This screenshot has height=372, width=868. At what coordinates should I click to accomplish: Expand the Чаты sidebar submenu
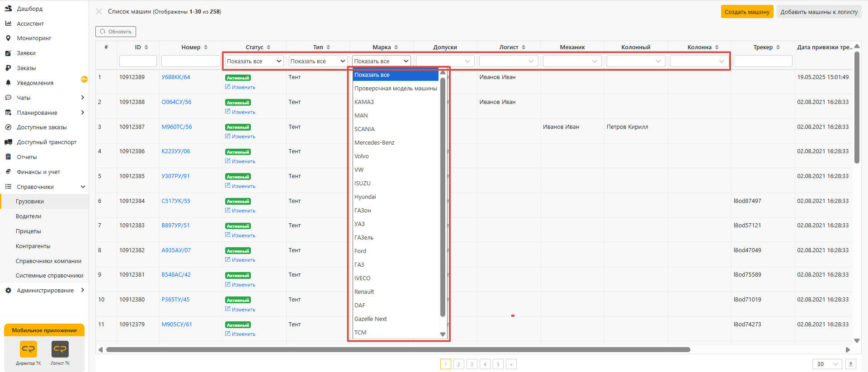(x=82, y=98)
